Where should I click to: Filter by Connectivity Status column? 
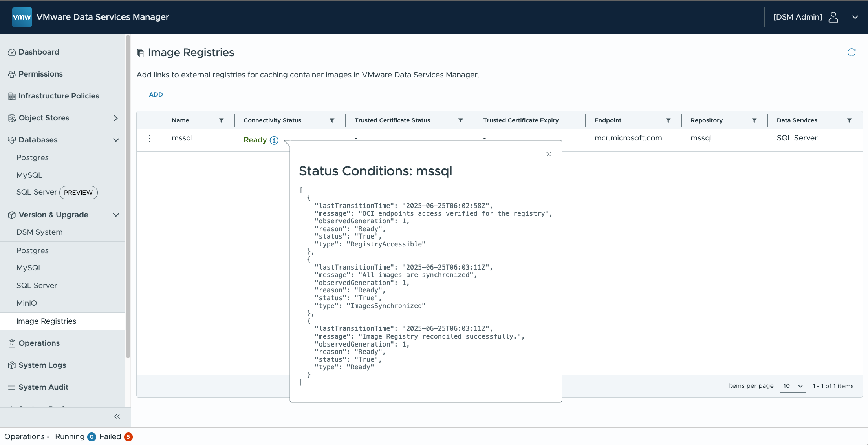tap(332, 120)
